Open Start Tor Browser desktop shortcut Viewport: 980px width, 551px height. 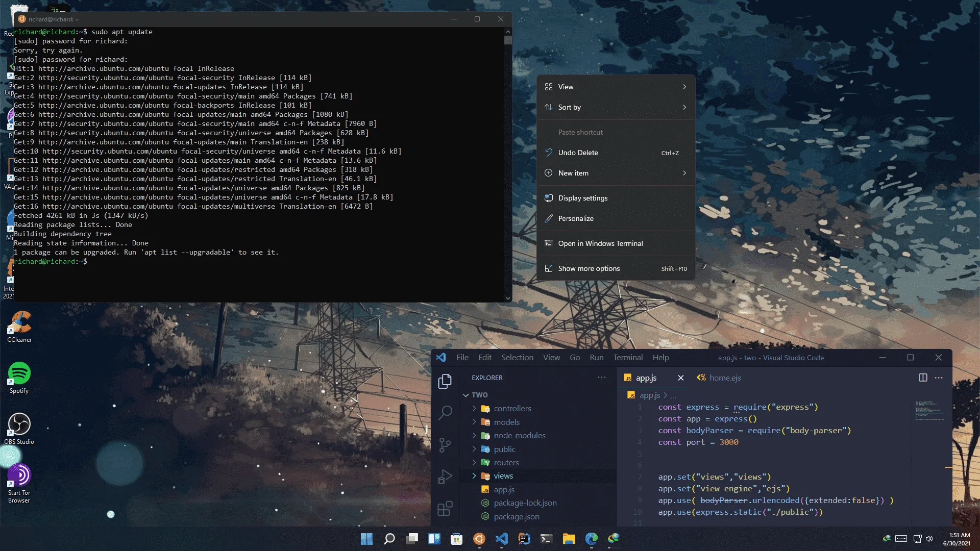point(19,483)
